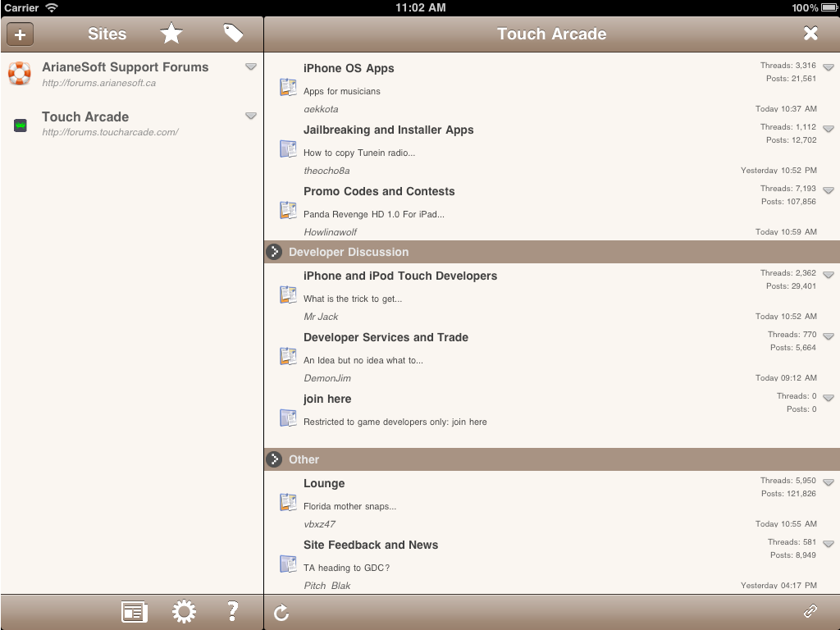Open settings with the gear icon
Screen dimensions: 840x630
tap(184, 612)
